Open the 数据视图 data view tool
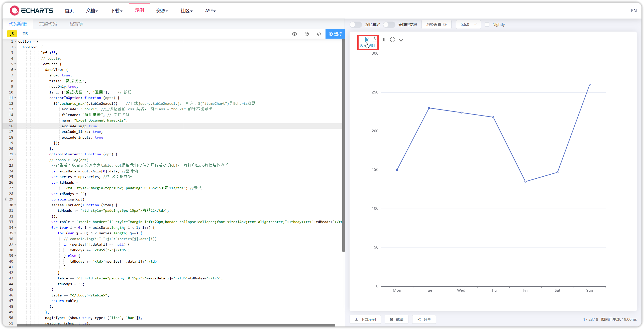The height and width of the screenshot is (329, 644). click(367, 40)
